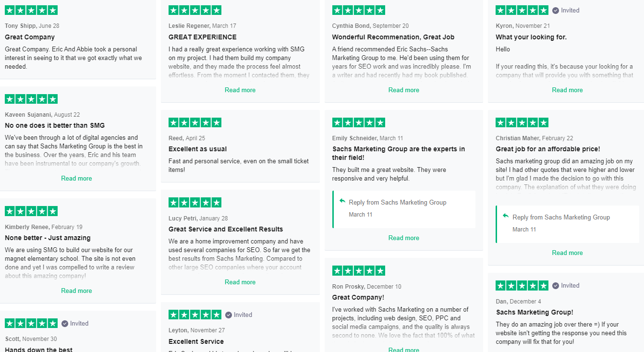Click the reply arrow icon in Emily Schneider's review
Image resolution: width=644 pixels, height=352 pixels.
342,201
